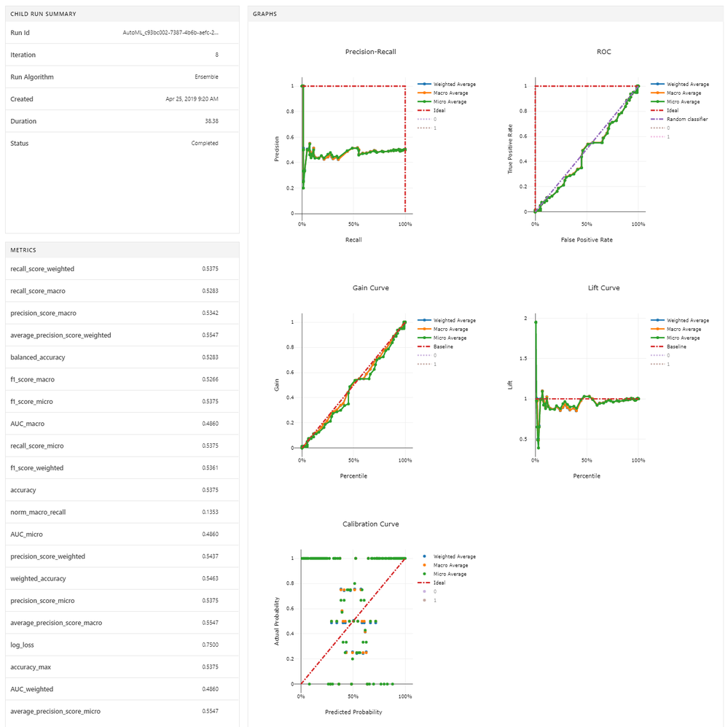Screen dimensions: 728x727
Task: Toggle Weighted Average in Precision-Recall legend
Action: 454,84
